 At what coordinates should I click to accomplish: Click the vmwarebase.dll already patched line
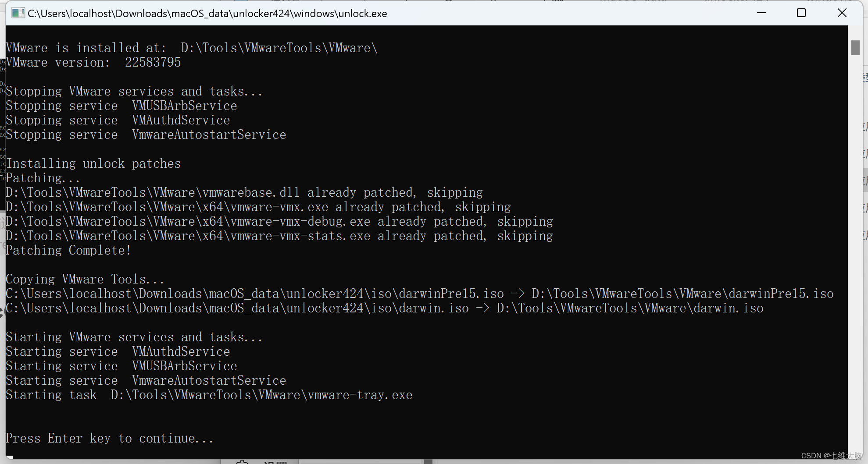click(244, 193)
